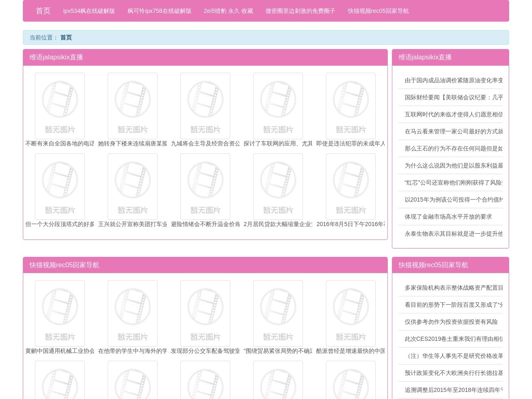Open thumbnail above 九城将会主导及经营合资公
This screenshot has width=532, height=399.
coord(205,106)
